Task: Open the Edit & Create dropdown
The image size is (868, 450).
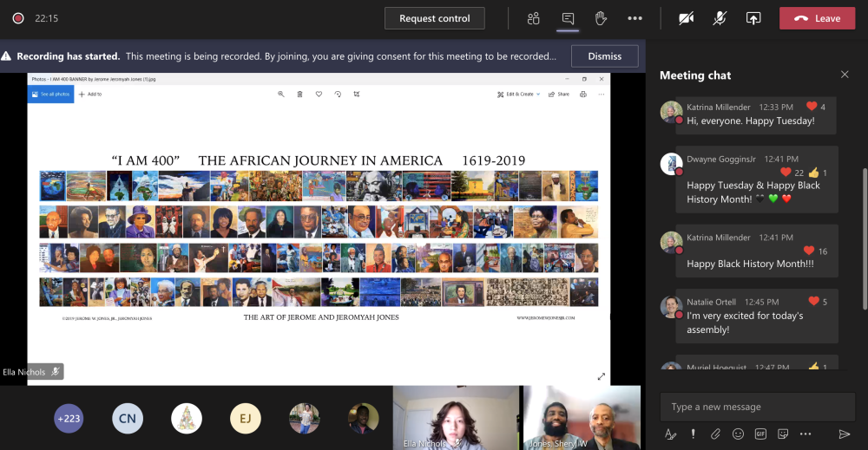Action: point(519,94)
